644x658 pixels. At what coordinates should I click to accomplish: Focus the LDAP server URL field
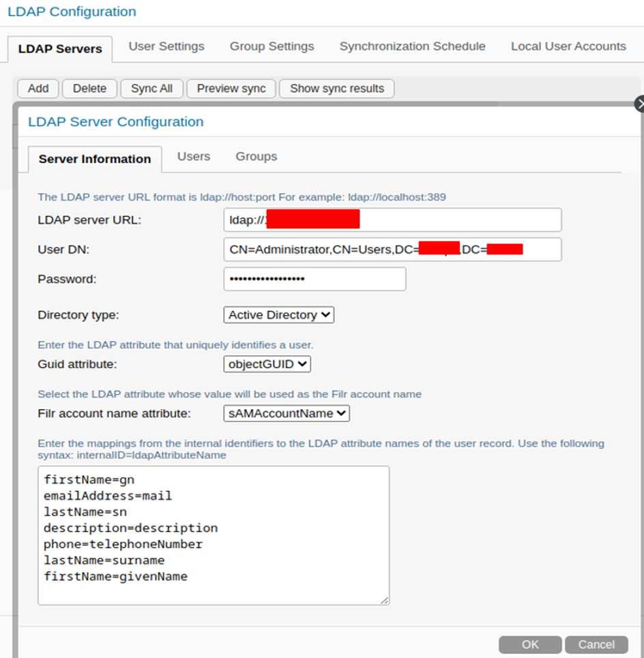392,220
